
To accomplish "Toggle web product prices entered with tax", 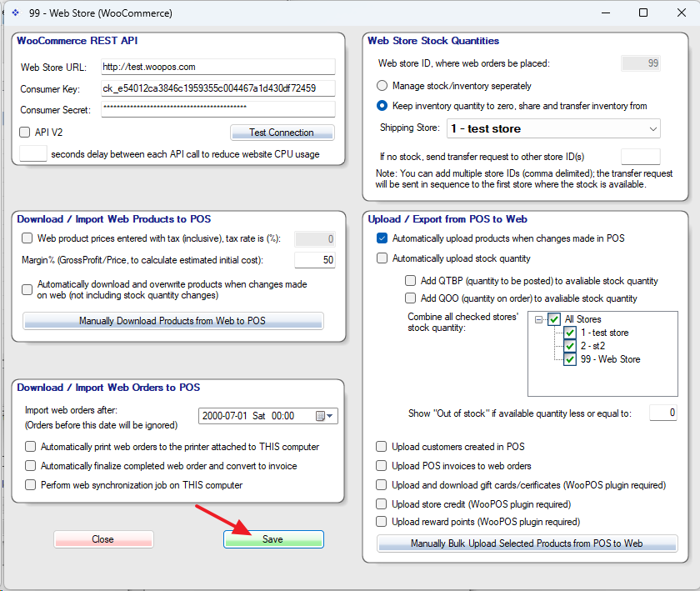I will (x=27, y=238).
